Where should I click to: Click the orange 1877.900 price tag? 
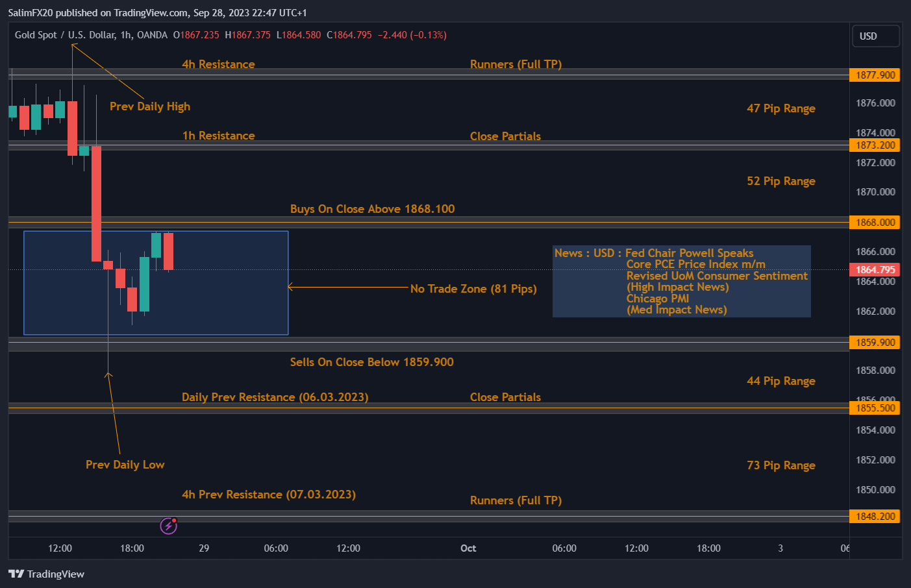click(x=875, y=75)
